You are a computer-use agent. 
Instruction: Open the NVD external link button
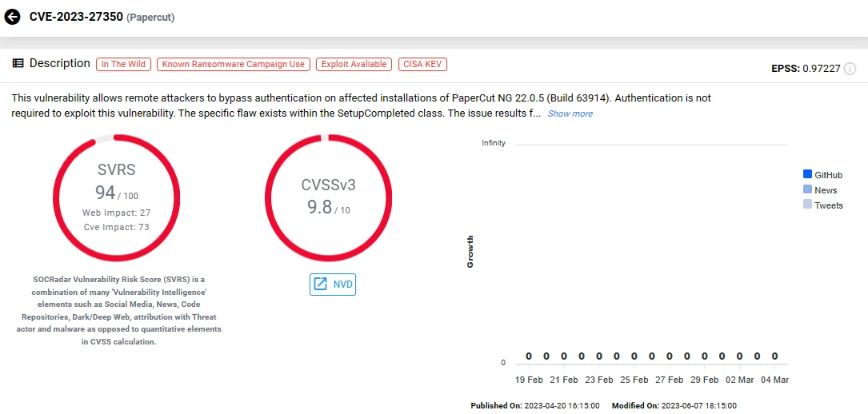coord(333,284)
